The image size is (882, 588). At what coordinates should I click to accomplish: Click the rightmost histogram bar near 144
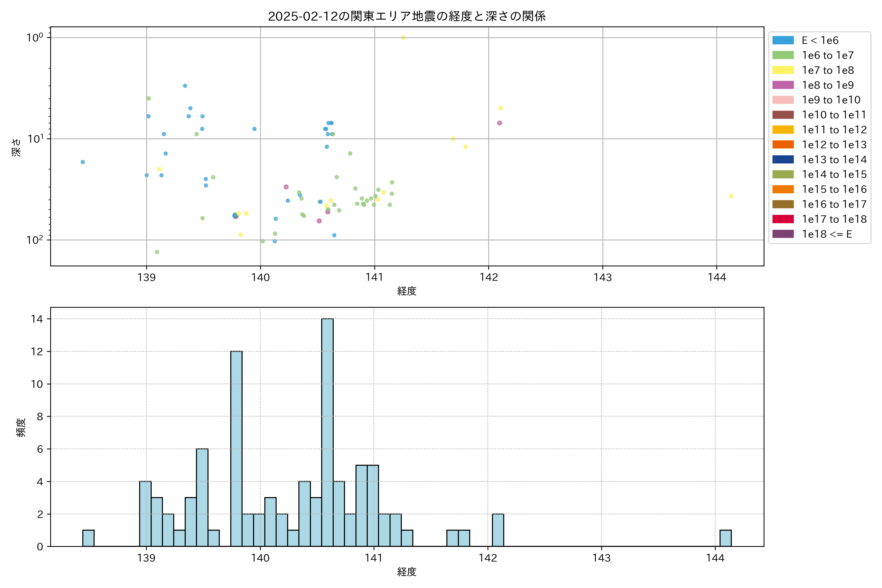tap(725, 538)
